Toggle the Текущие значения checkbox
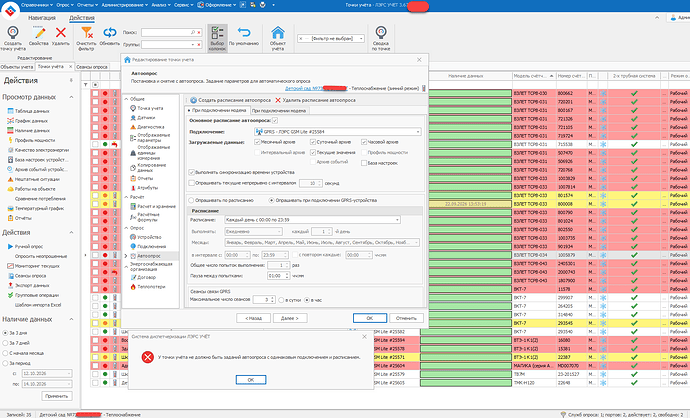 pos(313,152)
